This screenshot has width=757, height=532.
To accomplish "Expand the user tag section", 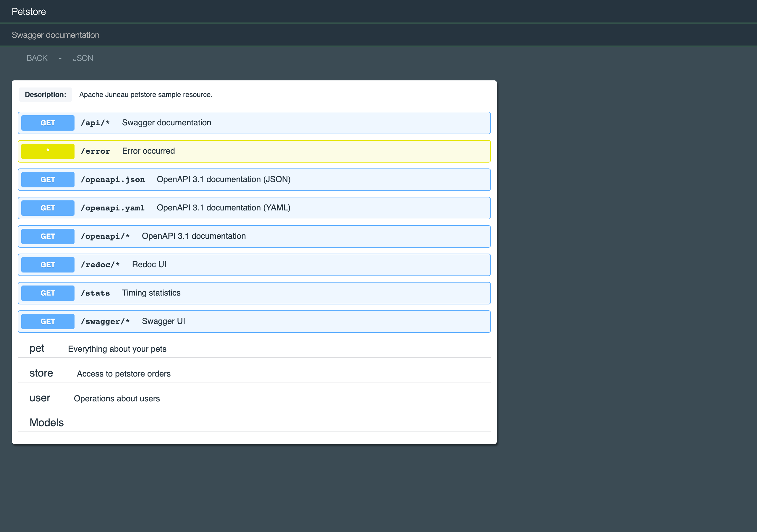I will pyautogui.click(x=254, y=398).
